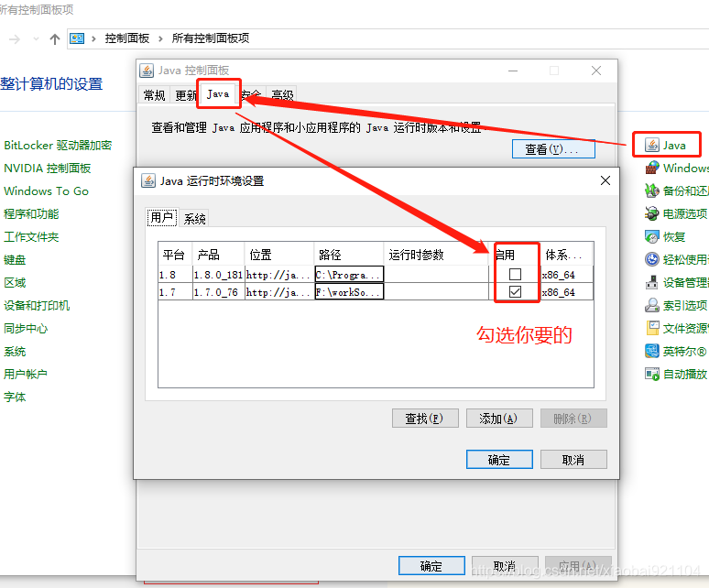
Task: Open 设备和打印机 link
Action: pos(37,306)
